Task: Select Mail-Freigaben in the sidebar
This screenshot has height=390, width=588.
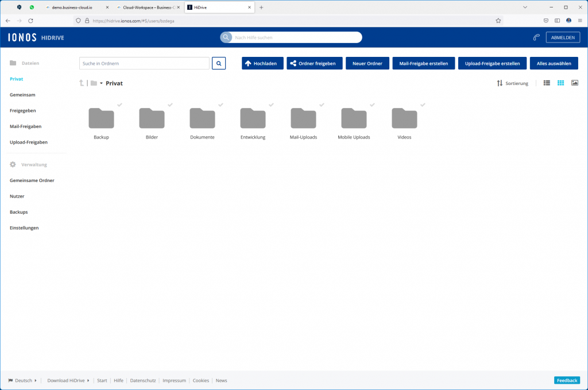Action: (x=25, y=126)
